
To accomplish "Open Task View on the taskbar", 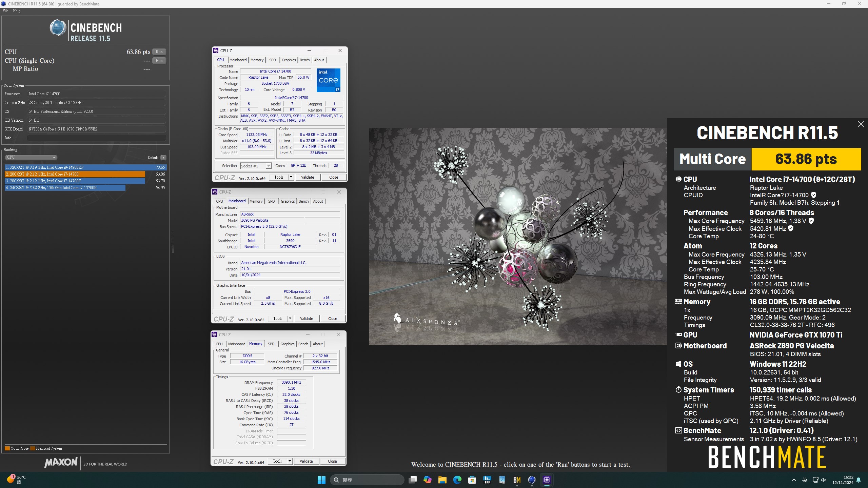I will pyautogui.click(x=412, y=480).
